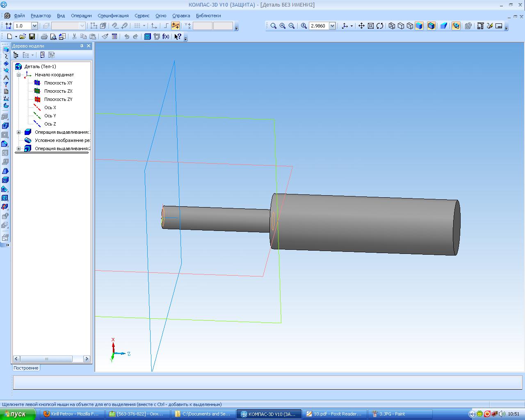Toggle the highlighted snap mode button
Viewport: 525px width, 420px height.
pos(176,26)
